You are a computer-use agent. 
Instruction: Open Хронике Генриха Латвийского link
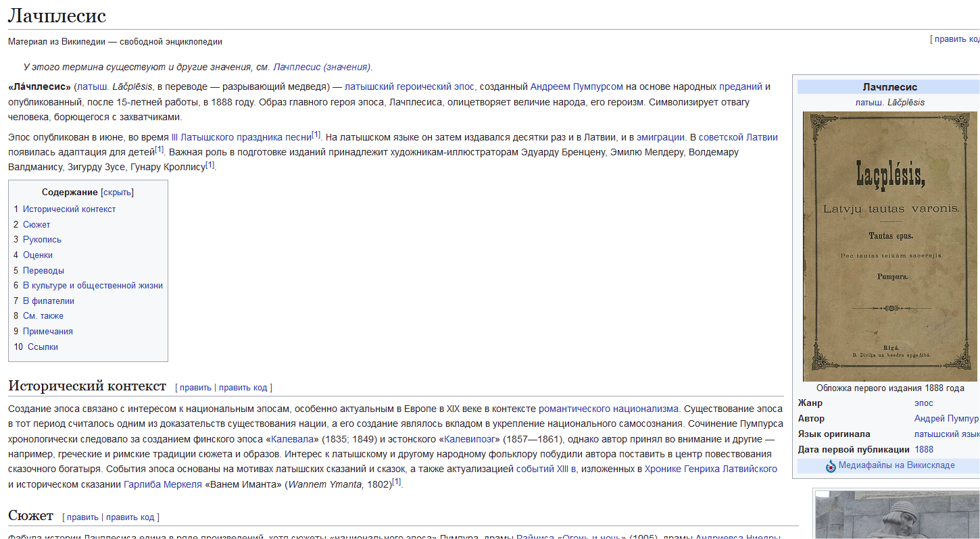(x=711, y=469)
